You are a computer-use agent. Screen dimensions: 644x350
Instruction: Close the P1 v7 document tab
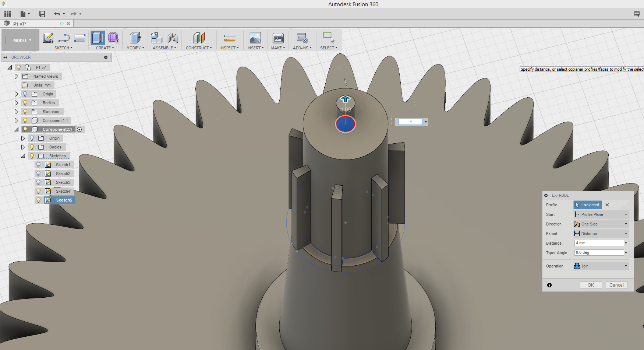click(68, 24)
